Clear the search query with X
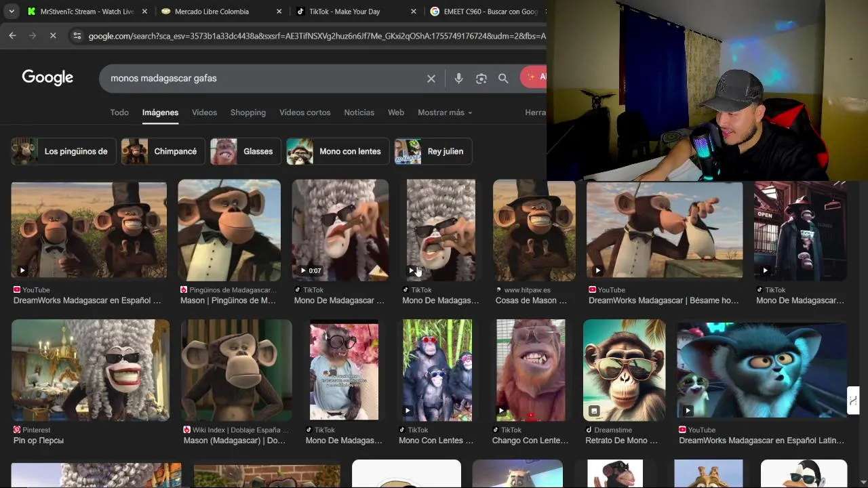868x488 pixels. (x=431, y=79)
